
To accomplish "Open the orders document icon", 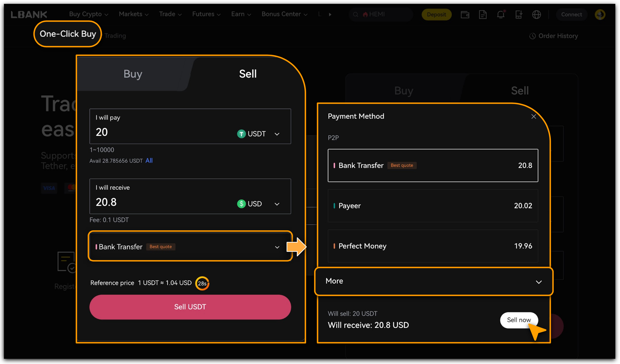I will (483, 15).
